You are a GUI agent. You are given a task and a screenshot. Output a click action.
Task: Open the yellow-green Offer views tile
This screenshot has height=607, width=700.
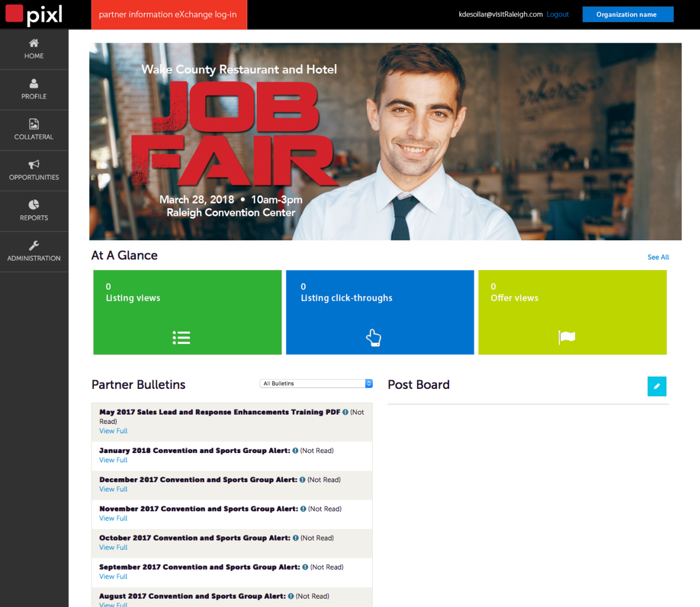click(572, 312)
